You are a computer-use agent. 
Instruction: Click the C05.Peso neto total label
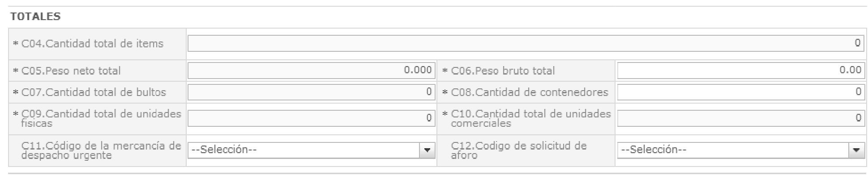click(71, 71)
